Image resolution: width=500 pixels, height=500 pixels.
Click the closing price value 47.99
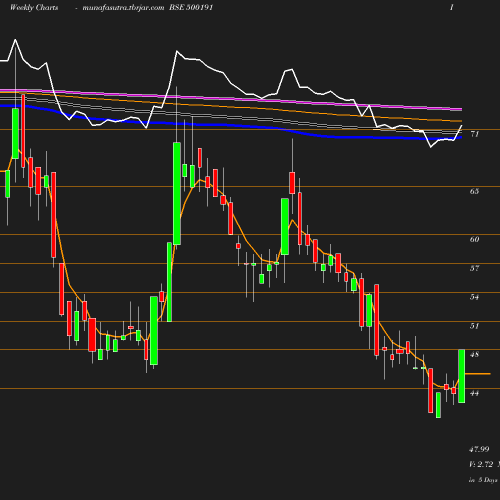479,449
